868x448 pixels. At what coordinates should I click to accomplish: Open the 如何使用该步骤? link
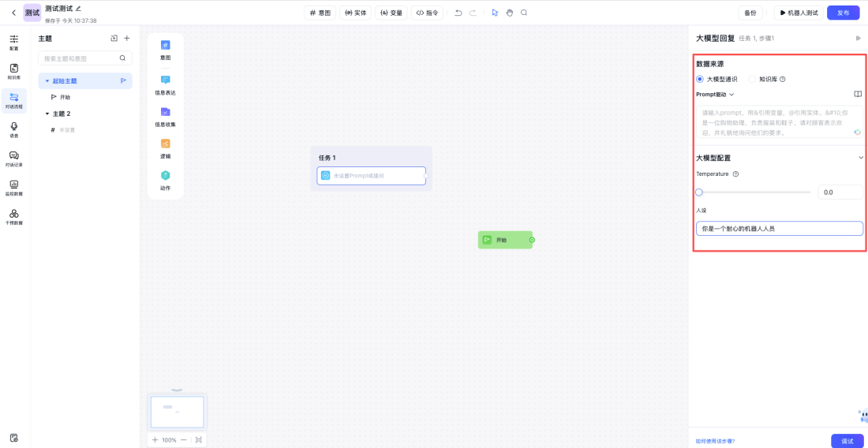pyautogui.click(x=715, y=441)
